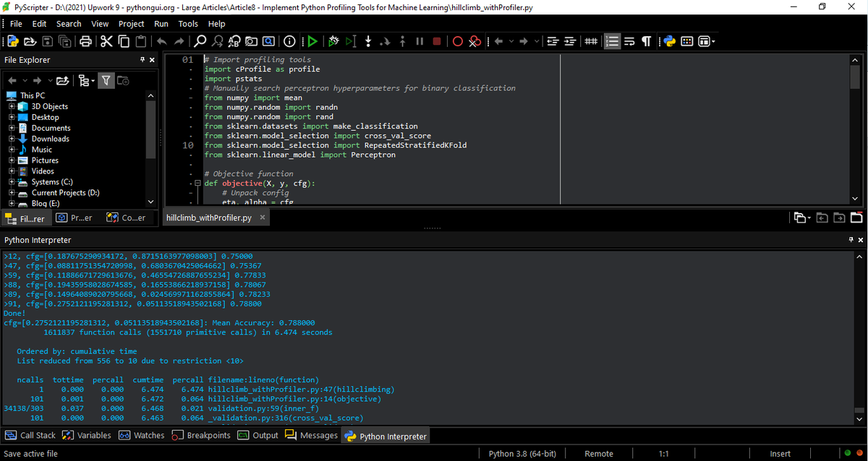Open the Run menu
868x461 pixels.
pyautogui.click(x=163, y=23)
